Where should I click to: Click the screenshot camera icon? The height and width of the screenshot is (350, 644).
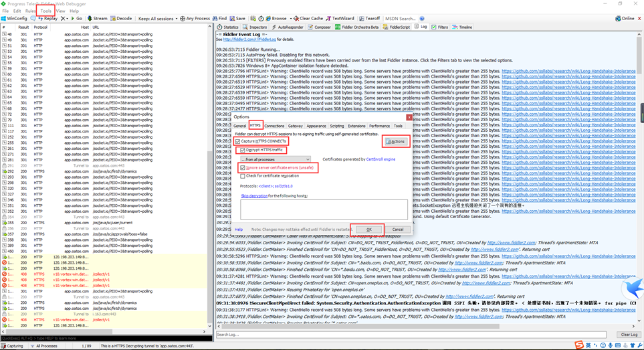pos(253,19)
